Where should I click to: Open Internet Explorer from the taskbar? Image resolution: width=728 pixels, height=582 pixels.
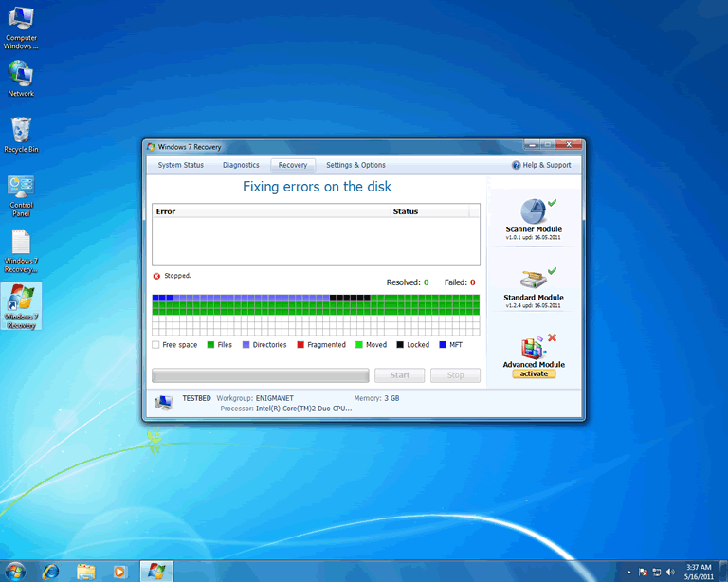(x=50, y=571)
